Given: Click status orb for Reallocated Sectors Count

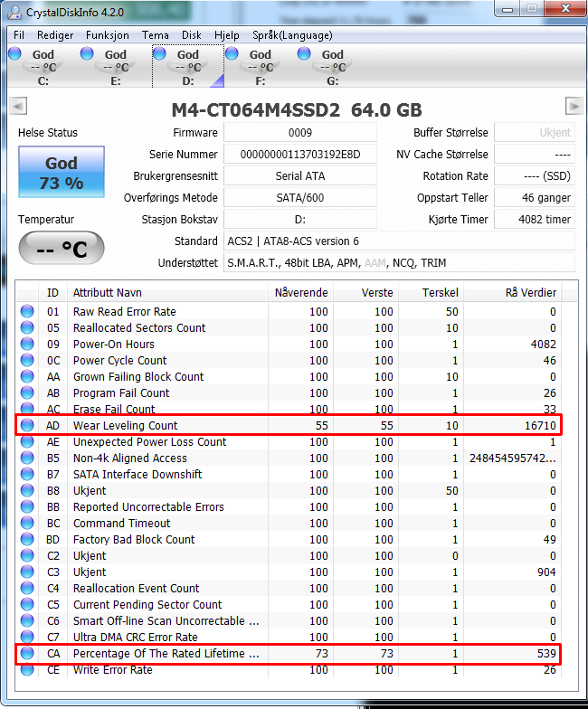Looking at the screenshot, I should point(27,327).
